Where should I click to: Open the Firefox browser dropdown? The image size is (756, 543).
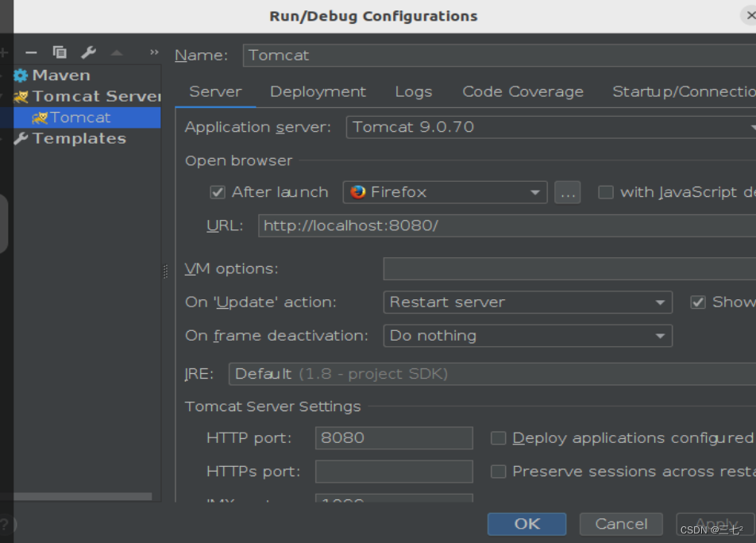pyautogui.click(x=445, y=192)
